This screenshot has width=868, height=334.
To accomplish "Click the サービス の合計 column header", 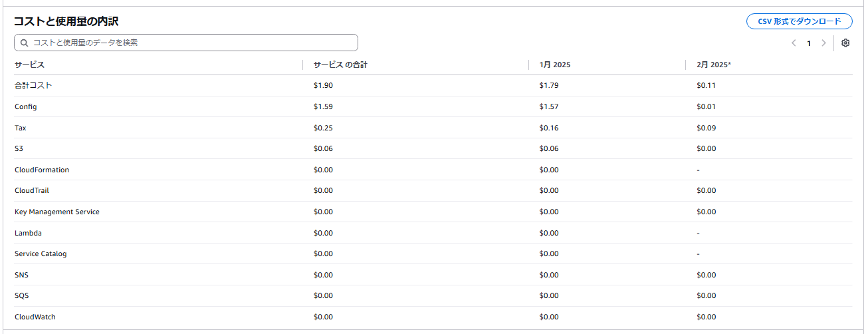I will click(340, 65).
